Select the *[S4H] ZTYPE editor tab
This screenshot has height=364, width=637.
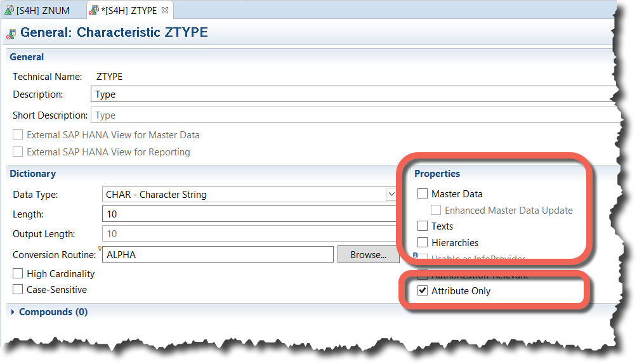click(129, 11)
